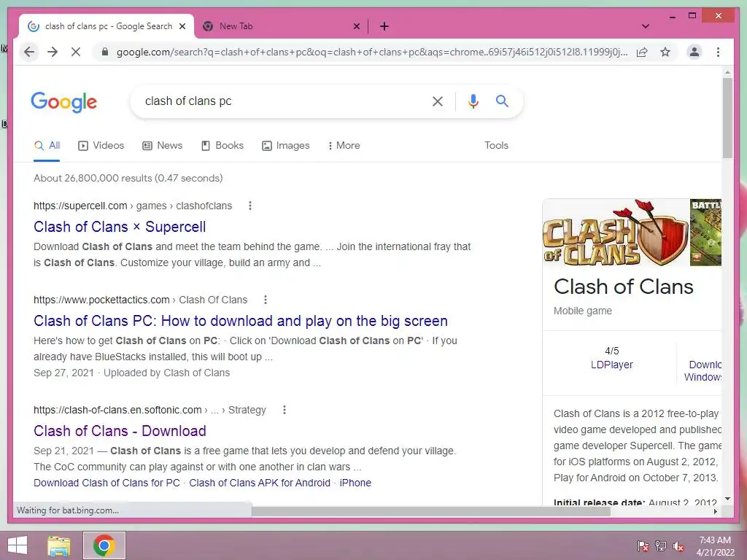The image size is (747, 560).
Task: Submit search with the magnifier icon
Action: (502, 101)
